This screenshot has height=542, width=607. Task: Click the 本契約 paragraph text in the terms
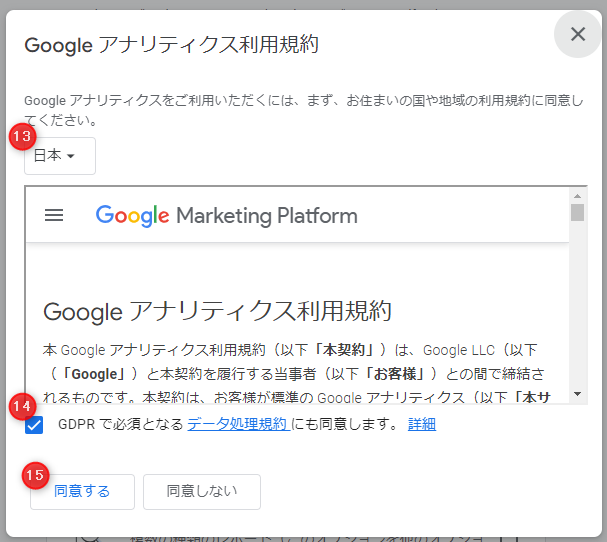click(297, 374)
